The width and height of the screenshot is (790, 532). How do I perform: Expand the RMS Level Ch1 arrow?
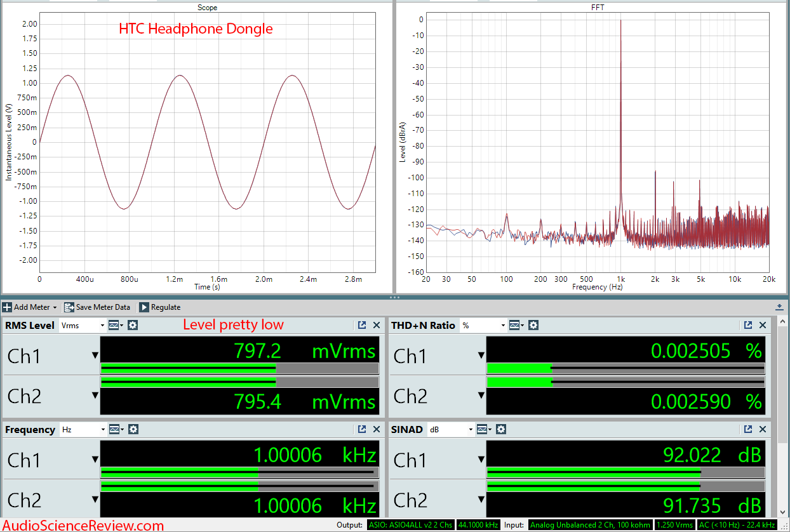95,356
